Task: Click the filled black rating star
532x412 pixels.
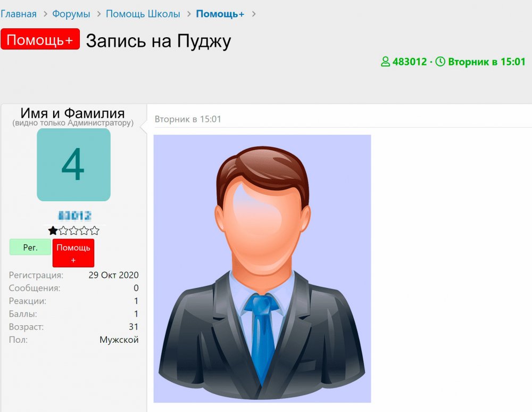Action: coord(53,231)
